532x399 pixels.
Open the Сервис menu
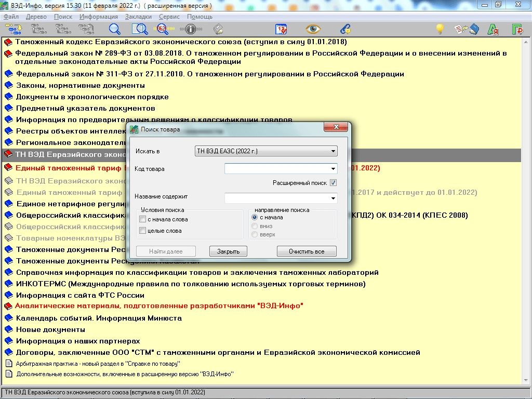pos(169,17)
